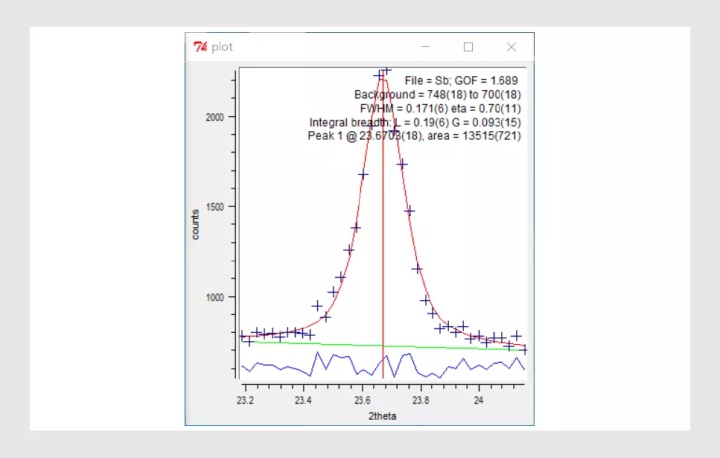Click the 2000 tick label on y-axis
This screenshot has width=720, height=458.
click(x=214, y=117)
